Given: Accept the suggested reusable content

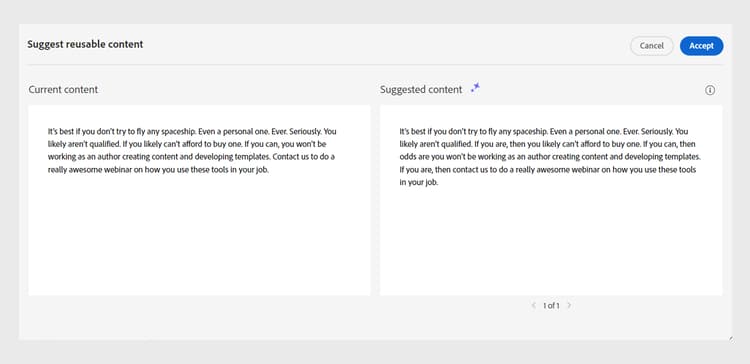Looking at the screenshot, I should click(701, 46).
